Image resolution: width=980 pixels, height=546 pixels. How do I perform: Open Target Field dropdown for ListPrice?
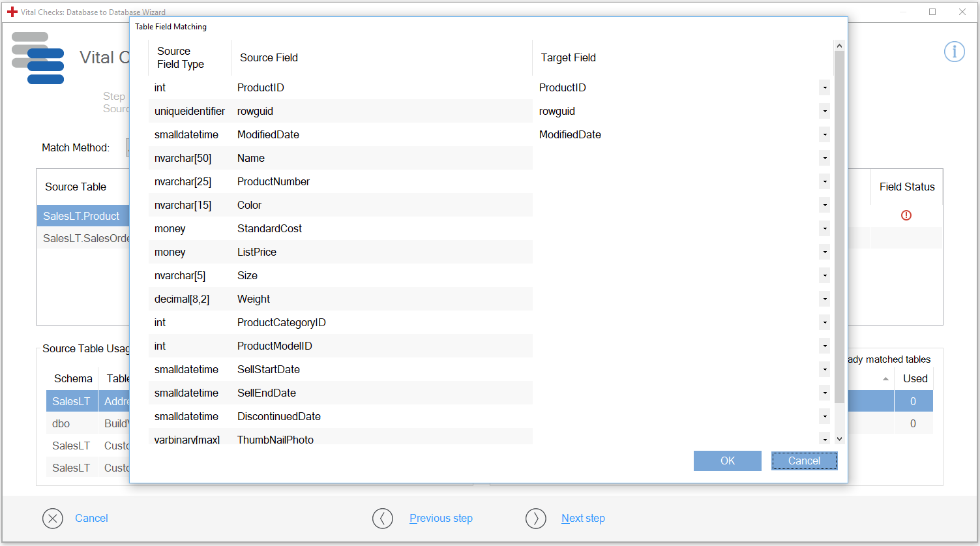pos(825,252)
